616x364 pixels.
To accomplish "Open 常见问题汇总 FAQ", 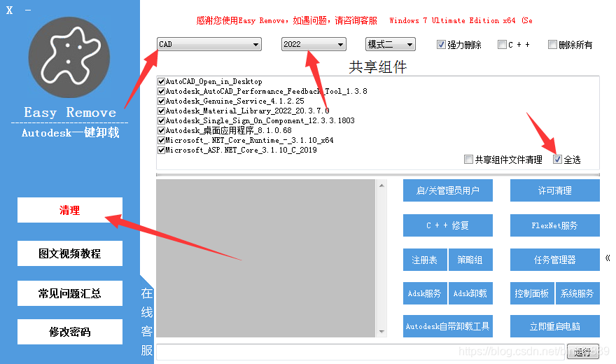I will pos(70,293).
